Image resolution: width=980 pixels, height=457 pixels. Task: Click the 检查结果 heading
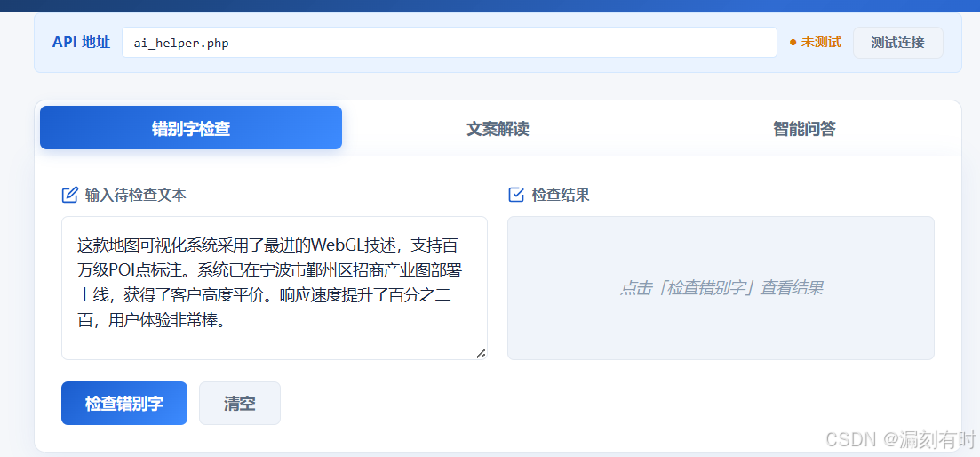click(561, 195)
